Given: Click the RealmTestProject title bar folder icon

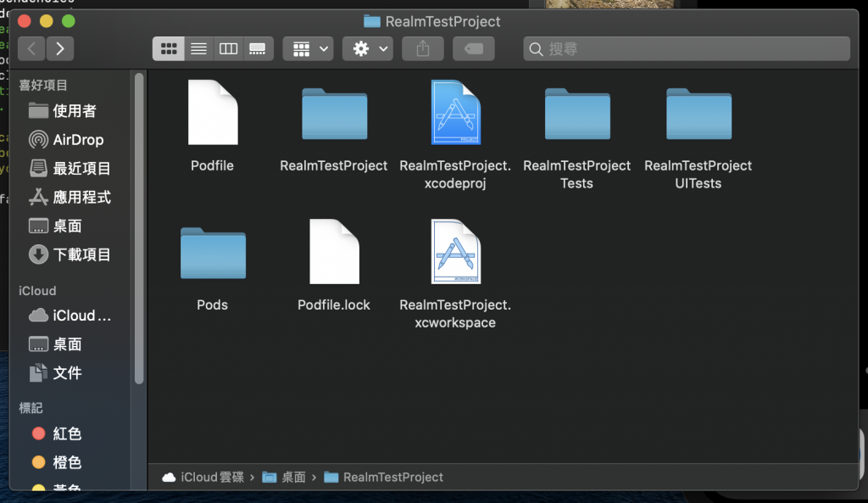Looking at the screenshot, I should coord(371,21).
